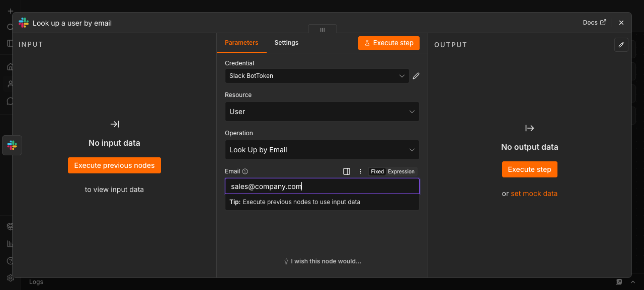
Task: Open the Slack BotToken credential dropdown
Action: [317, 76]
